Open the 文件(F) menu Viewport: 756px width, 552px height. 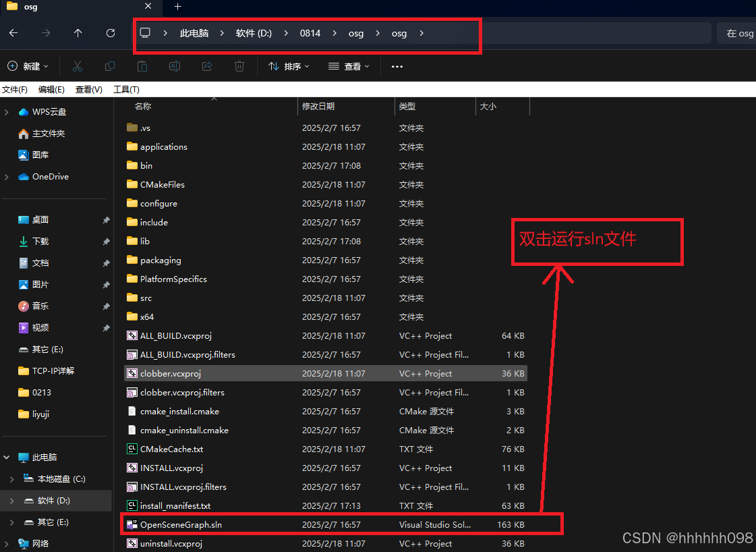[x=15, y=89]
